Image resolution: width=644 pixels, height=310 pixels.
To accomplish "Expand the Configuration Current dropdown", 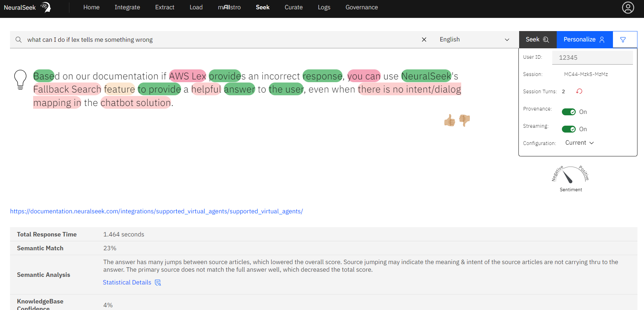I will tap(579, 143).
